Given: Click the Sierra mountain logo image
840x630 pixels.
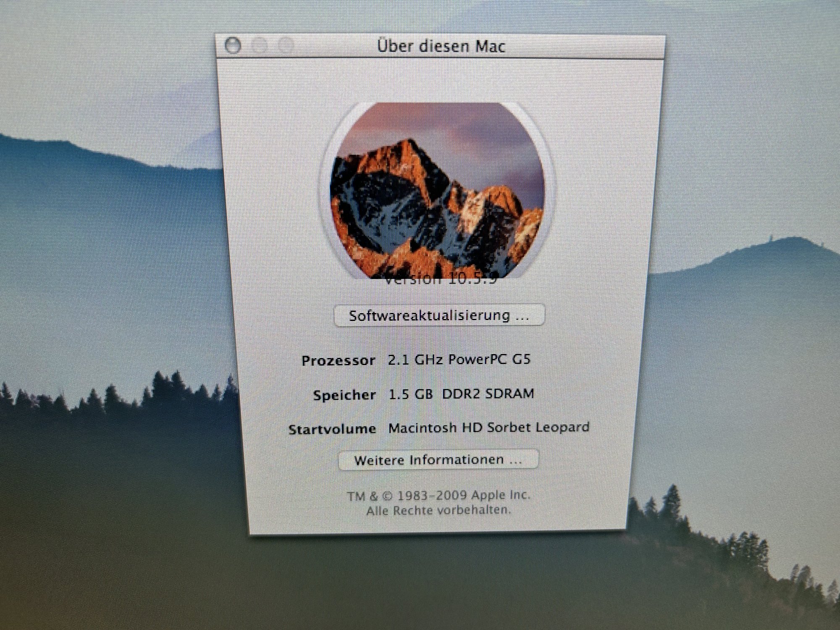Looking at the screenshot, I should [x=437, y=189].
